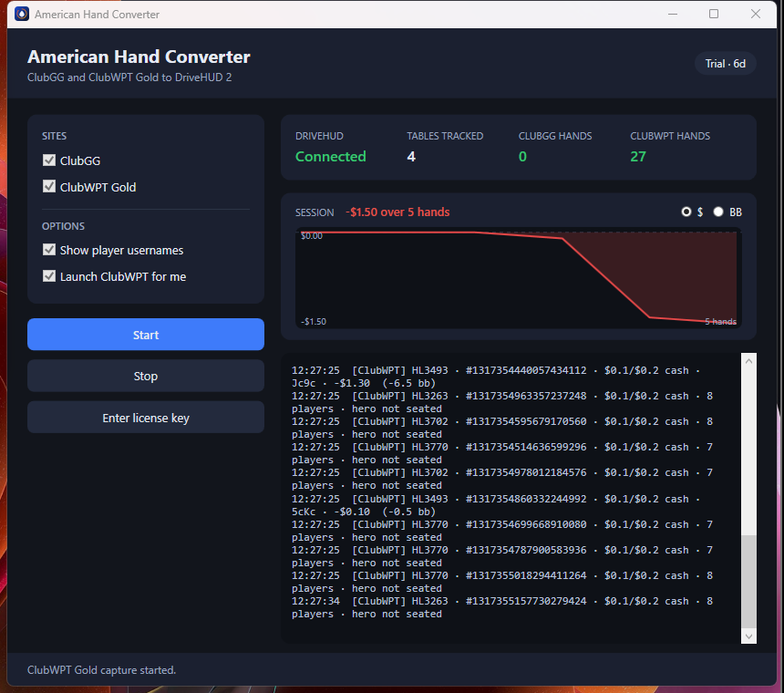Viewport: 784px width, 693px height.
Task: Switch session graph to BB units
Action: (x=718, y=212)
